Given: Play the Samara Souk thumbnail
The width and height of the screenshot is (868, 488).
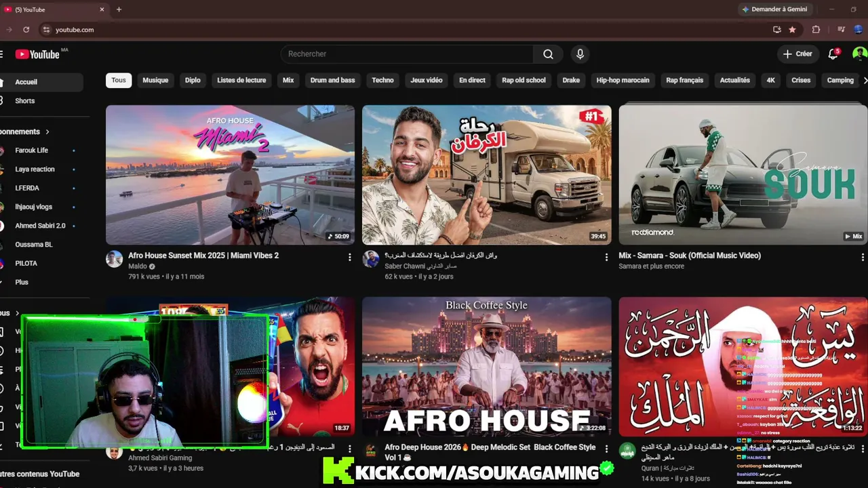Looking at the screenshot, I should 743,175.
